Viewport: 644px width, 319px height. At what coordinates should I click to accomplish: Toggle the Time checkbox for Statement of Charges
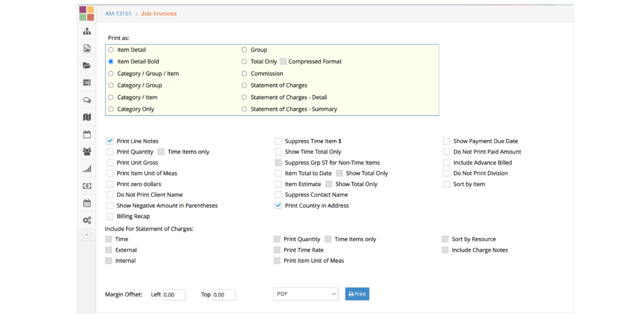tap(108, 239)
